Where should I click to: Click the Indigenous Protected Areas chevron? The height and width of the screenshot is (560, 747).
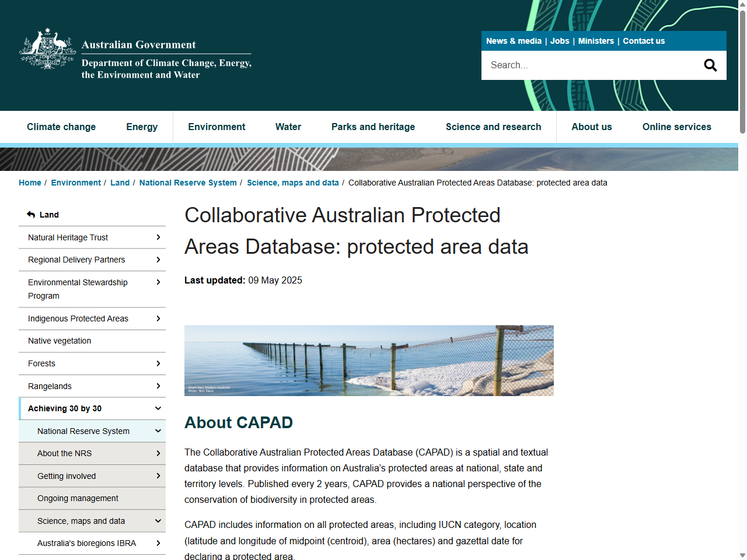[x=158, y=318]
